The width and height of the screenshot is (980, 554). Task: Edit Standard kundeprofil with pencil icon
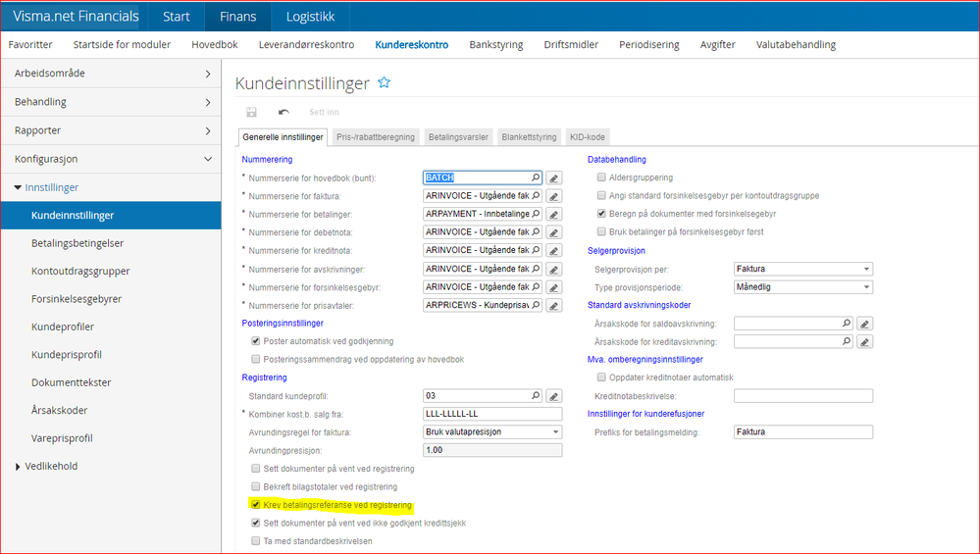tap(553, 396)
